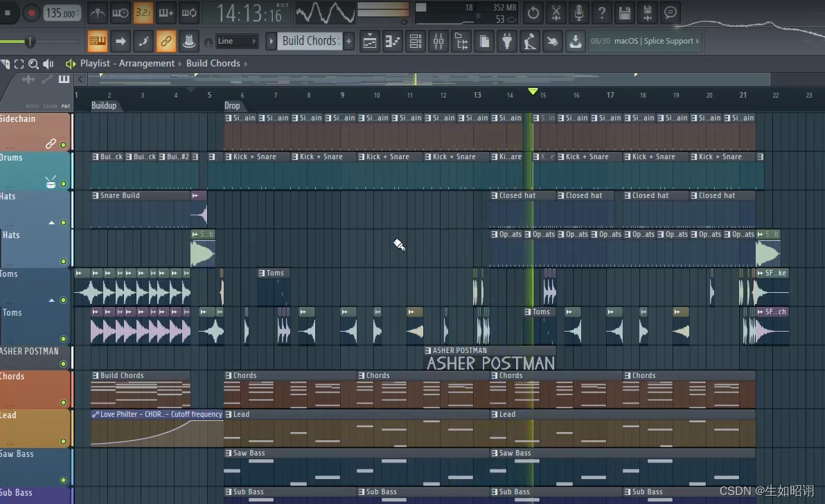825x504 pixels.
Task: Toggle loop recording
Action: pyautogui.click(x=189, y=12)
